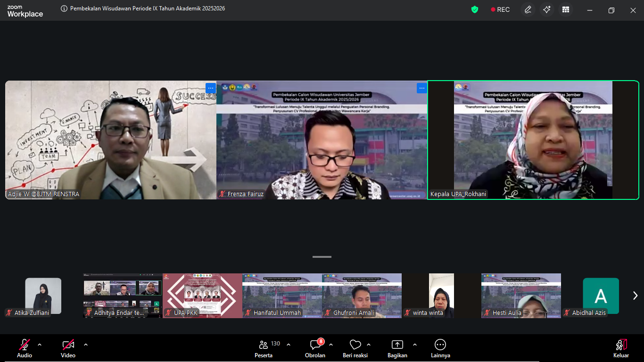Open the Lainnya more options menu
The height and width of the screenshot is (362, 644).
(440, 348)
